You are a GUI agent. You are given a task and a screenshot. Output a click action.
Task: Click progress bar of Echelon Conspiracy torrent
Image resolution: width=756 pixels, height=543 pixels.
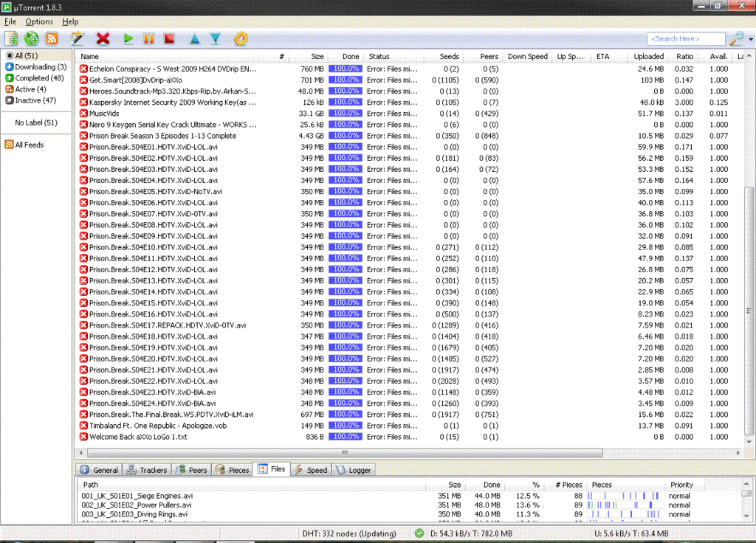[x=346, y=69]
